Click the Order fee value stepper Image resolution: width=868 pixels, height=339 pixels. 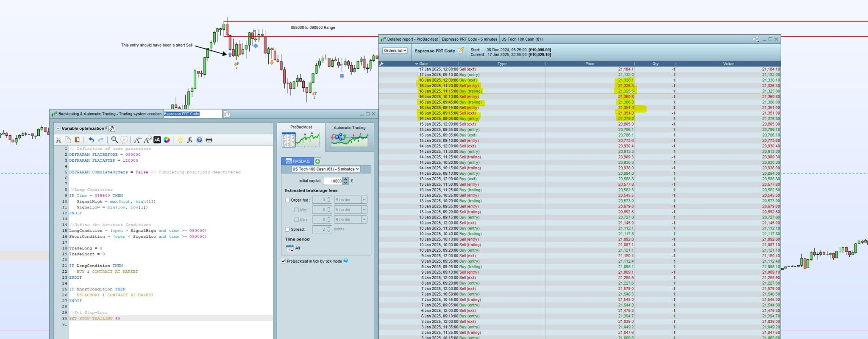pos(329,200)
